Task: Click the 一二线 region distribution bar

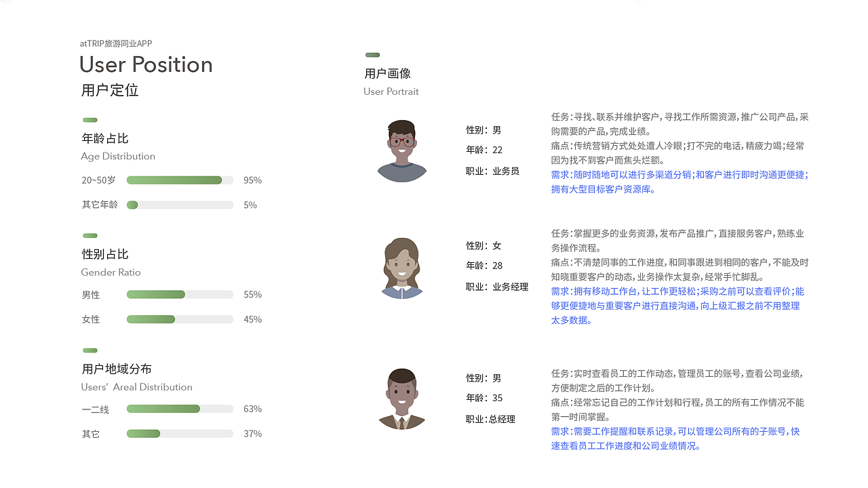Action: click(180, 409)
